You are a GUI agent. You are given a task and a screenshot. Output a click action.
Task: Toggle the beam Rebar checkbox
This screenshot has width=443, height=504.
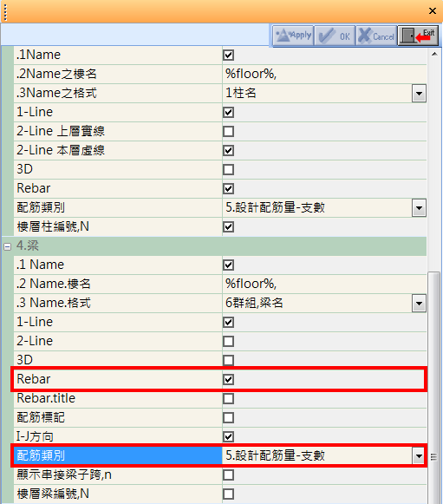pos(228,379)
